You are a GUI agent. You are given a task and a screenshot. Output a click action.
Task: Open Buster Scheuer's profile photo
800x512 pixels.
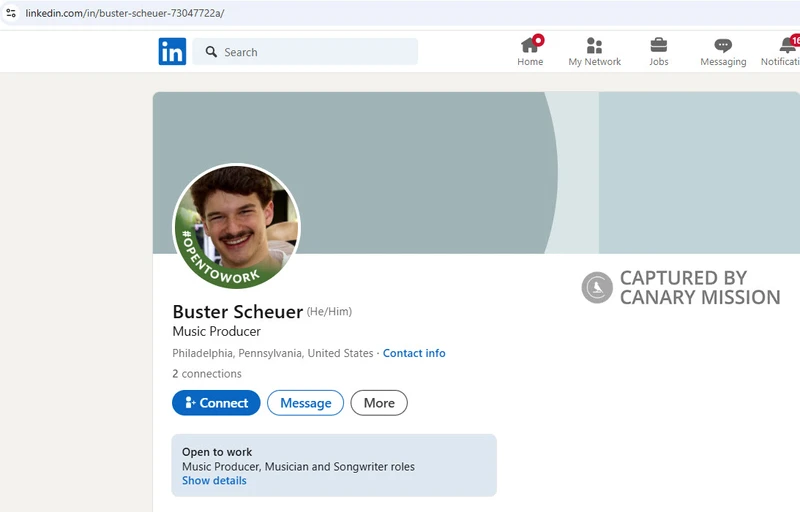coord(237,226)
